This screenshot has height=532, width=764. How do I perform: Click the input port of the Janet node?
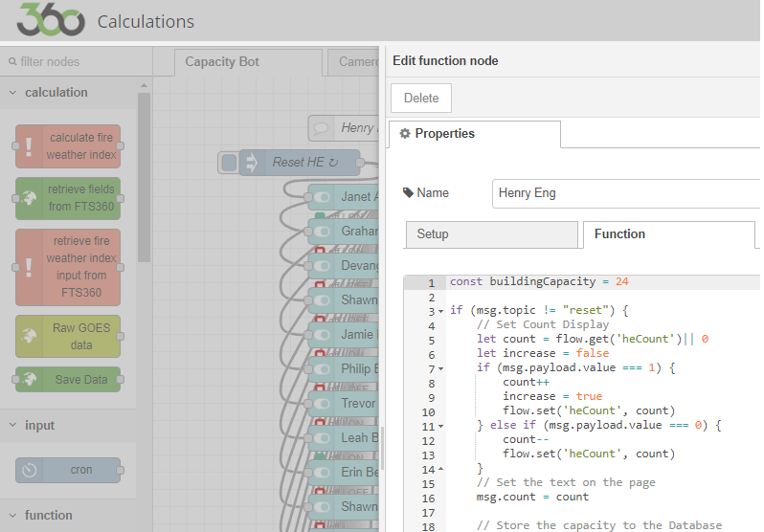click(x=307, y=197)
